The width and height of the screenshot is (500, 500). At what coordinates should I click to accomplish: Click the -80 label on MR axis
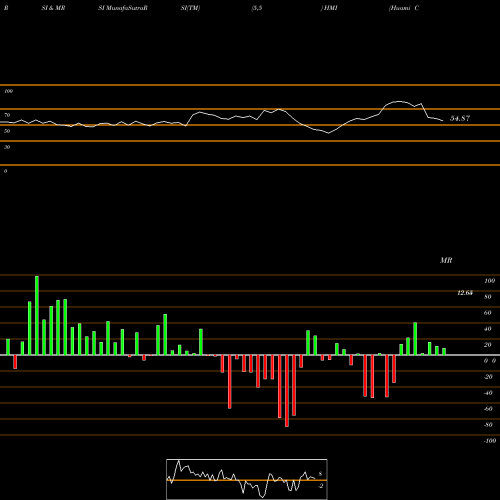(488, 425)
